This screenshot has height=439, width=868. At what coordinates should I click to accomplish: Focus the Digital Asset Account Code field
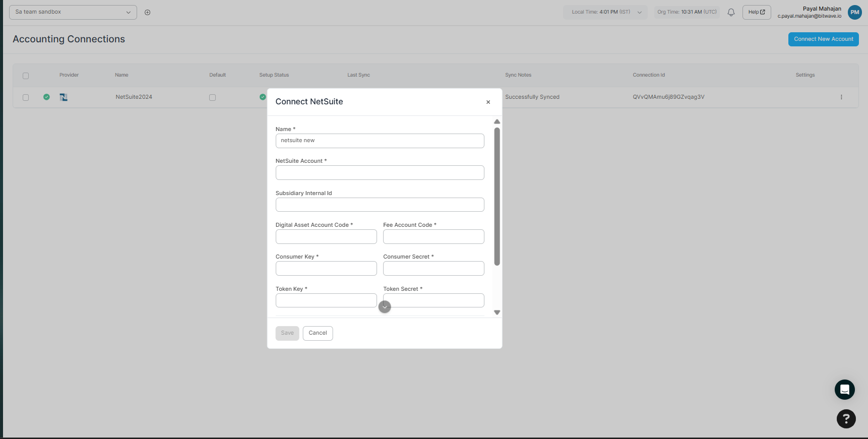click(x=326, y=236)
